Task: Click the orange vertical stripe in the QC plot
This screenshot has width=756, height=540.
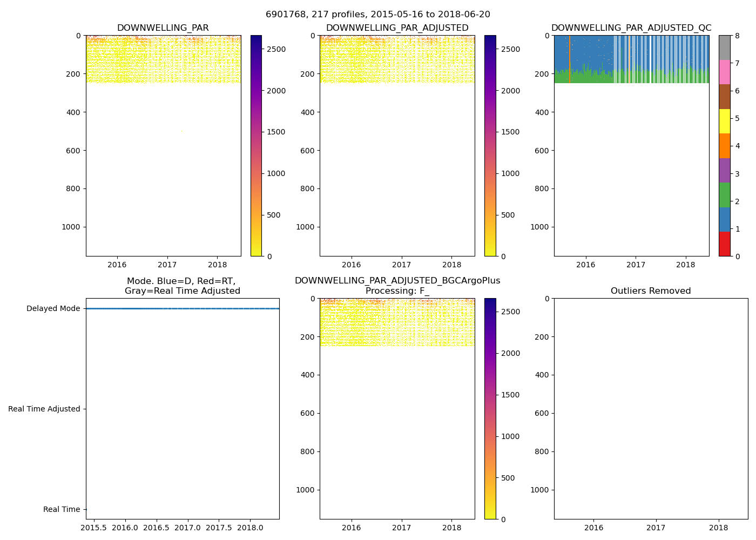Action: pos(569,59)
